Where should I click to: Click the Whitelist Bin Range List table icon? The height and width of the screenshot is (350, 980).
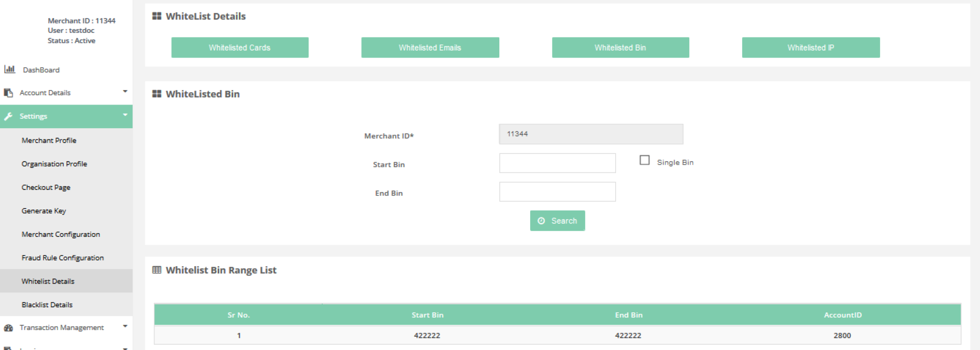pyautogui.click(x=157, y=270)
